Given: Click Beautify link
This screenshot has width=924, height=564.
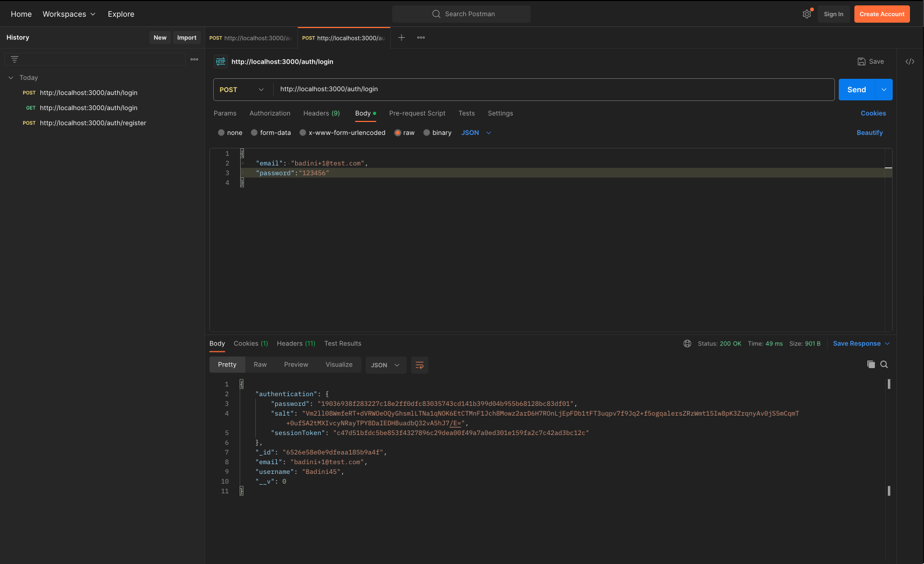Looking at the screenshot, I should point(869,133).
